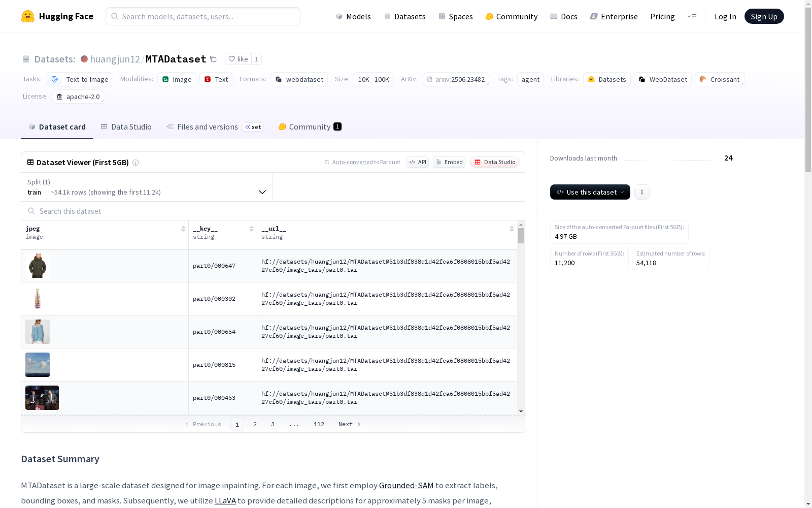Select the webdataset format tag

coord(299,79)
